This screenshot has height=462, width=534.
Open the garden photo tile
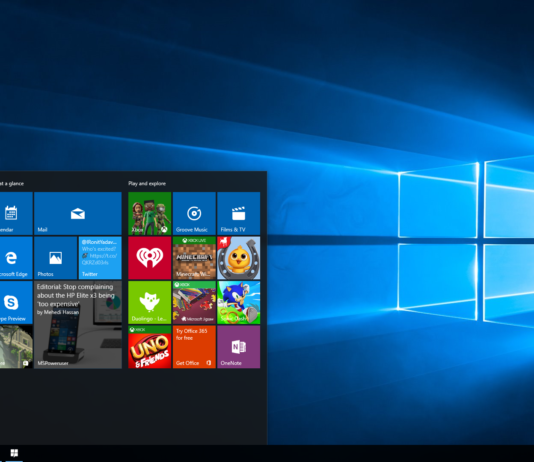pyautogui.click(x=16, y=347)
